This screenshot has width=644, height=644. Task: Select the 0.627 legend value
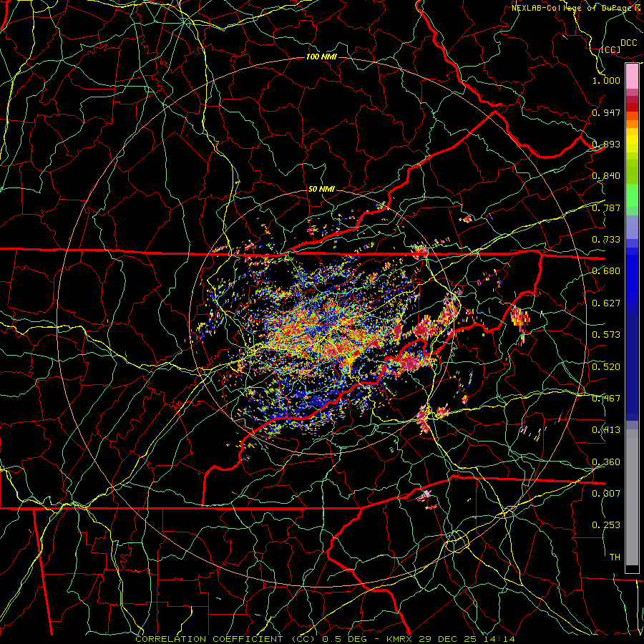pyautogui.click(x=606, y=303)
